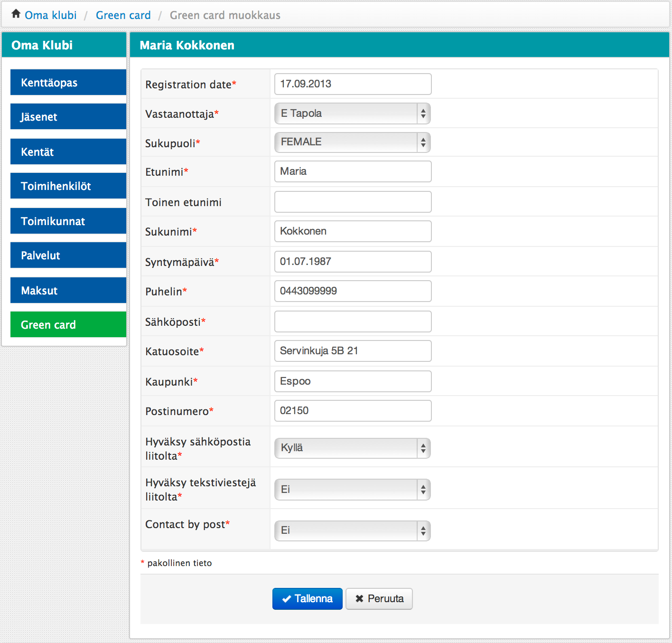Click the Kaupunki field with Espoo
Image resolution: width=672 pixels, height=643 pixels.
[x=353, y=381]
